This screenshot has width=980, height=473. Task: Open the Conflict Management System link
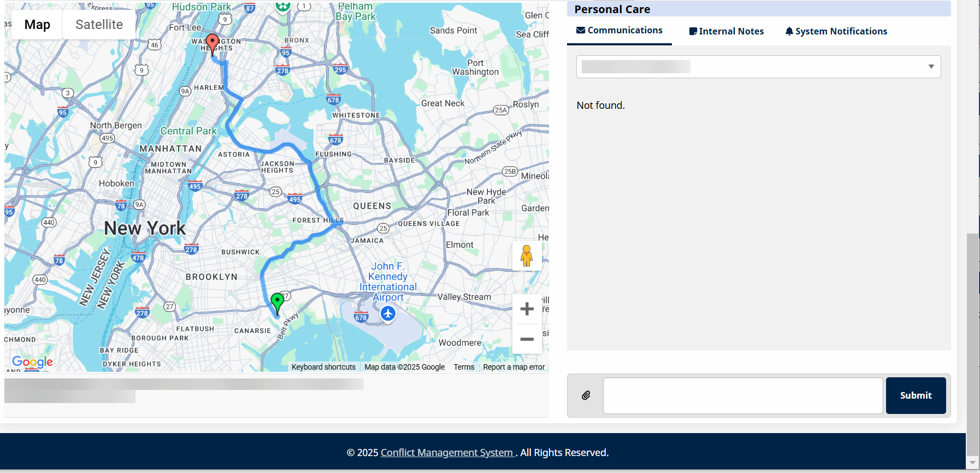click(447, 453)
